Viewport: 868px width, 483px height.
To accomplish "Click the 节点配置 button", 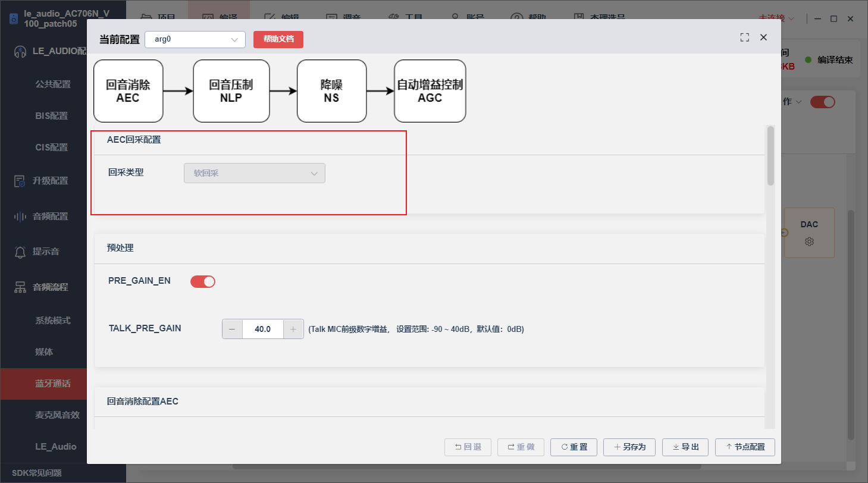I will point(745,447).
